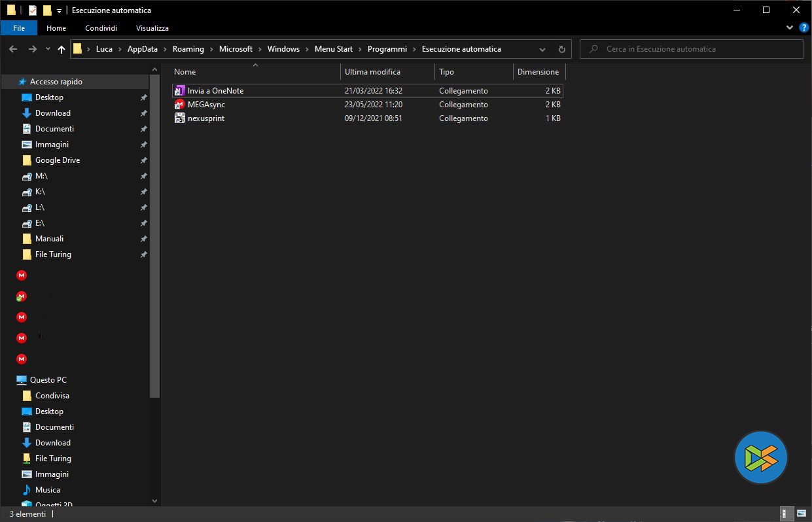
Task: Switch to details view layout button
Action: pyautogui.click(x=785, y=514)
